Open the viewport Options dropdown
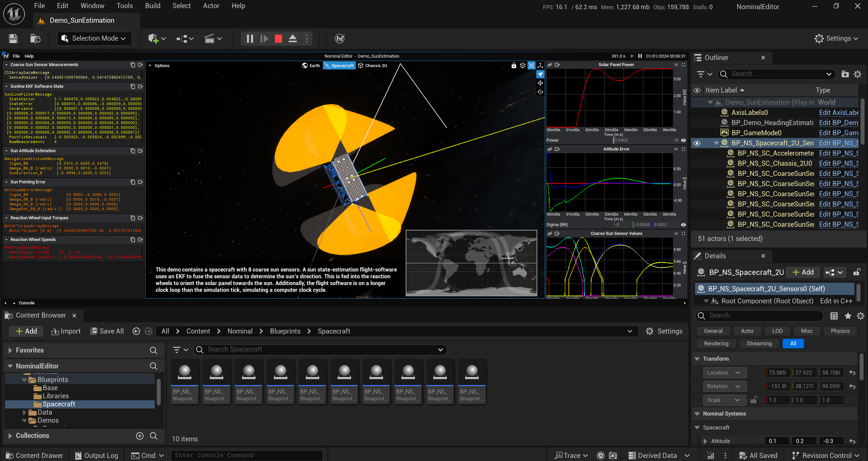Viewport: 868px width, 461px height. pos(159,66)
